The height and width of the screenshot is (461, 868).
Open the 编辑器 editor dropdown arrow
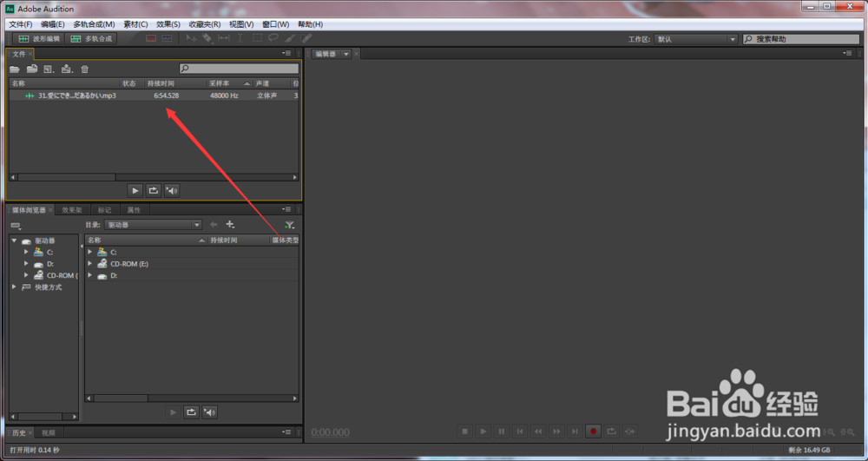click(x=346, y=54)
